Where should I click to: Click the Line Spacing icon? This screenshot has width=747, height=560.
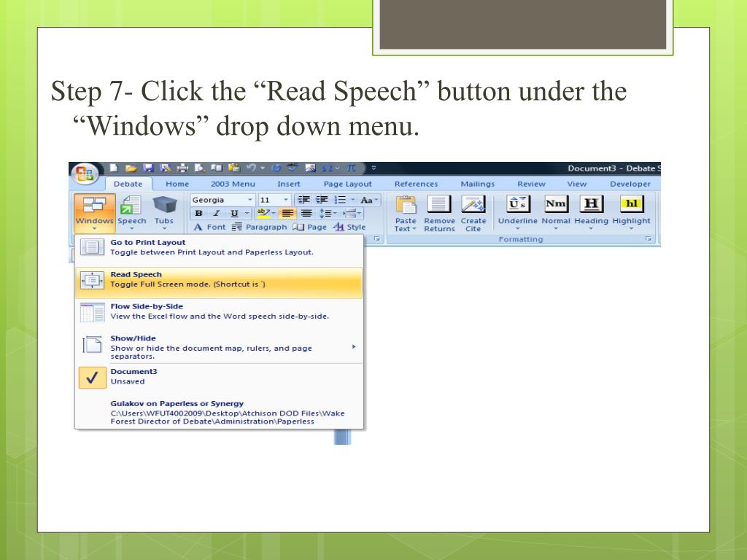[x=325, y=214]
